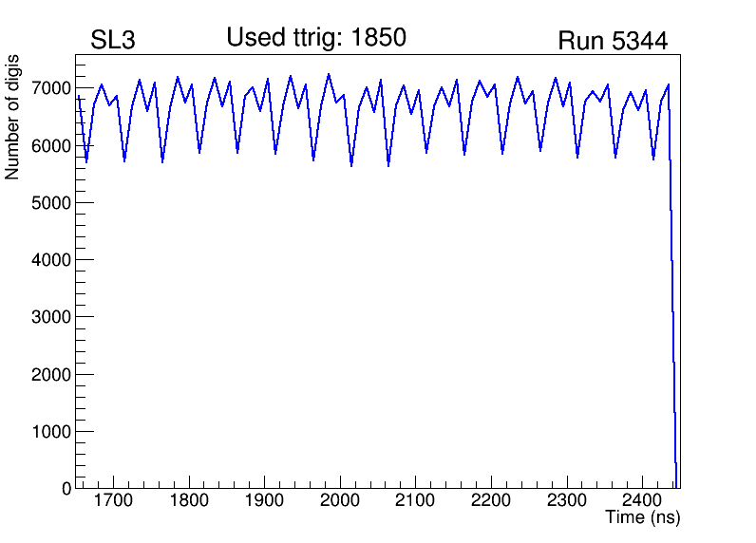The image size is (756, 543).
Task: Click the 3000 y-axis tick label
Action: click(53, 317)
